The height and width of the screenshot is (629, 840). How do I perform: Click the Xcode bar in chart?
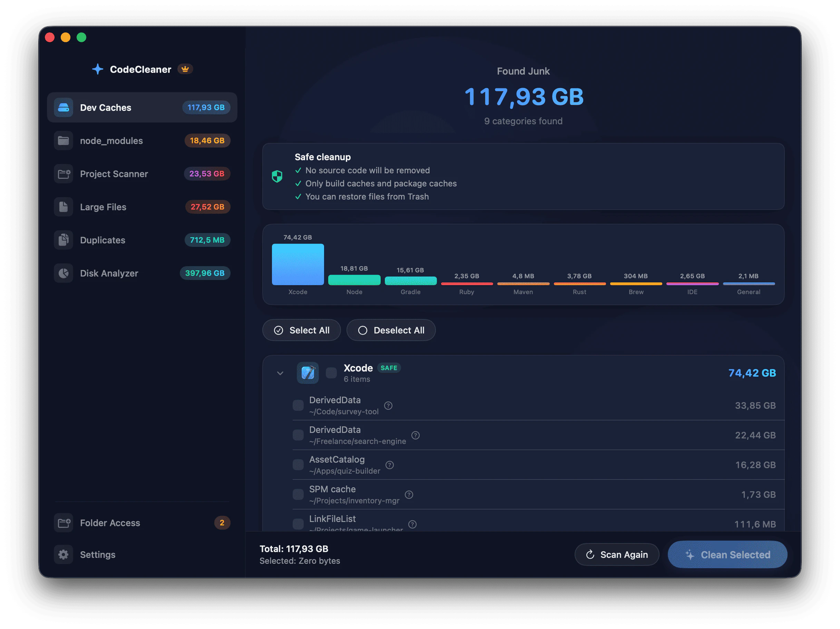pos(298,264)
